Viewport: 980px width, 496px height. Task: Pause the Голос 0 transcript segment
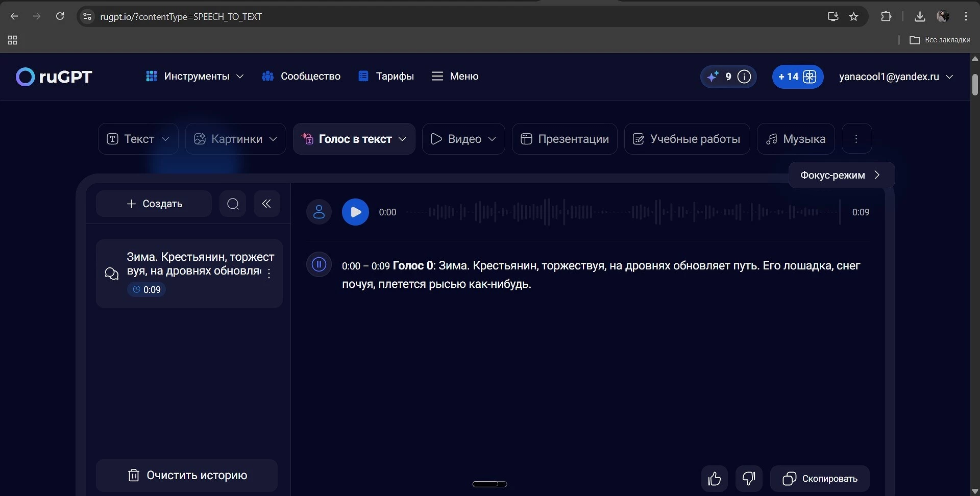[319, 265]
